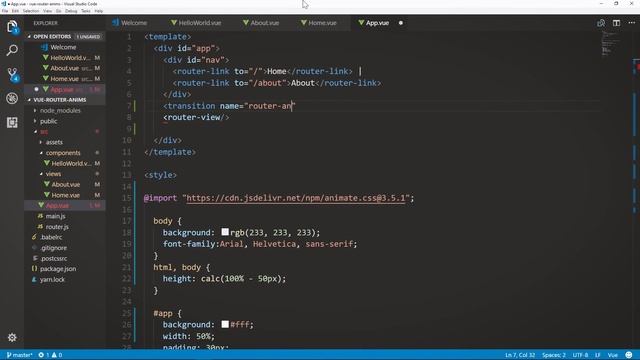Open the Help menu
Image resolution: width=640 pixels, height=360 pixels.
(99, 11)
